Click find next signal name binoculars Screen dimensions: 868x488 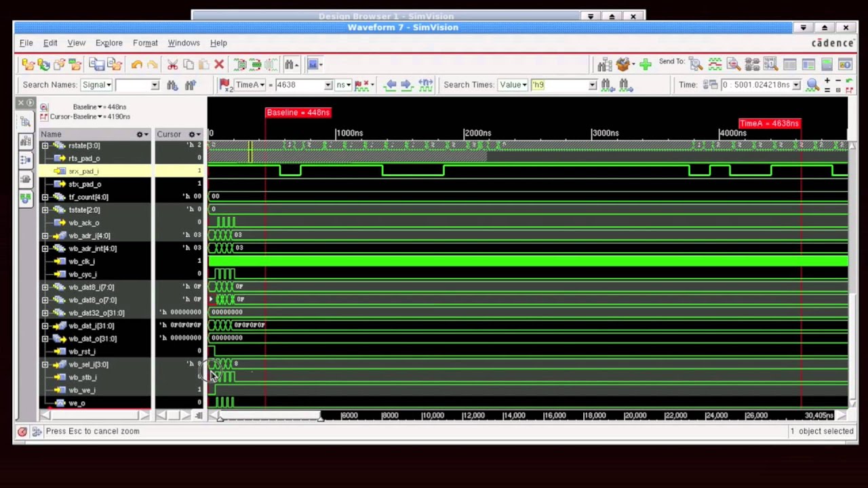pyautogui.click(x=172, y=85)
